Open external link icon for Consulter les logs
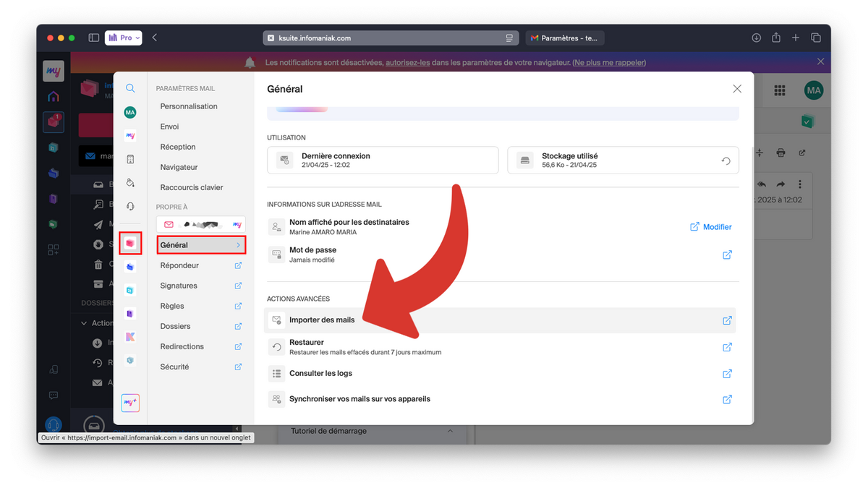Image resolution: width=868 pixels, height=488 pixels. 727,374
